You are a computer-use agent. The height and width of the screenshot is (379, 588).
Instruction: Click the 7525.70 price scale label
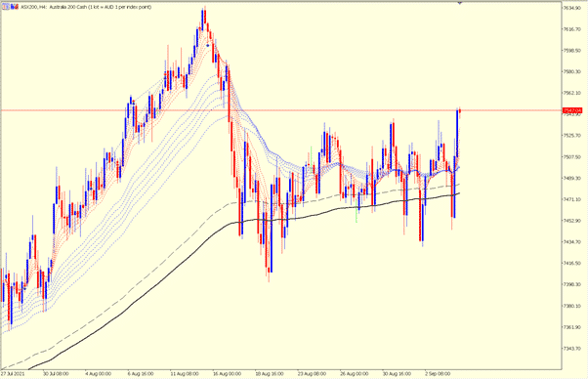click(x=572, y=136)
